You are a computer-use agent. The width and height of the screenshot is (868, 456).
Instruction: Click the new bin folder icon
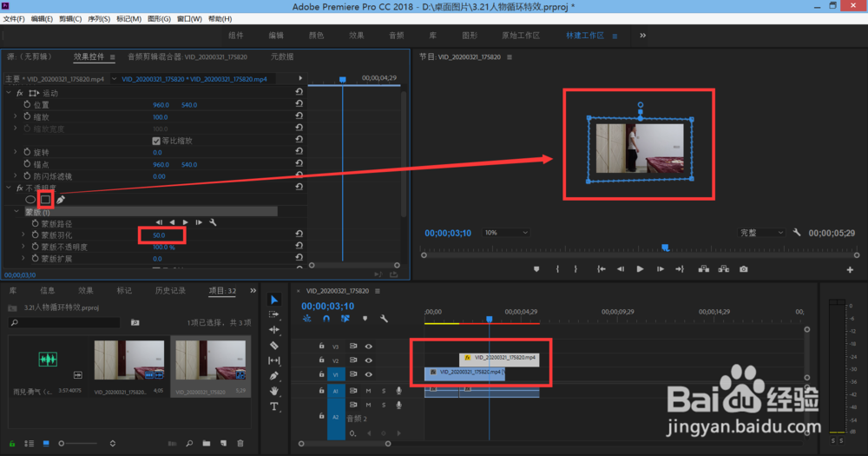[x=207, y=443]
